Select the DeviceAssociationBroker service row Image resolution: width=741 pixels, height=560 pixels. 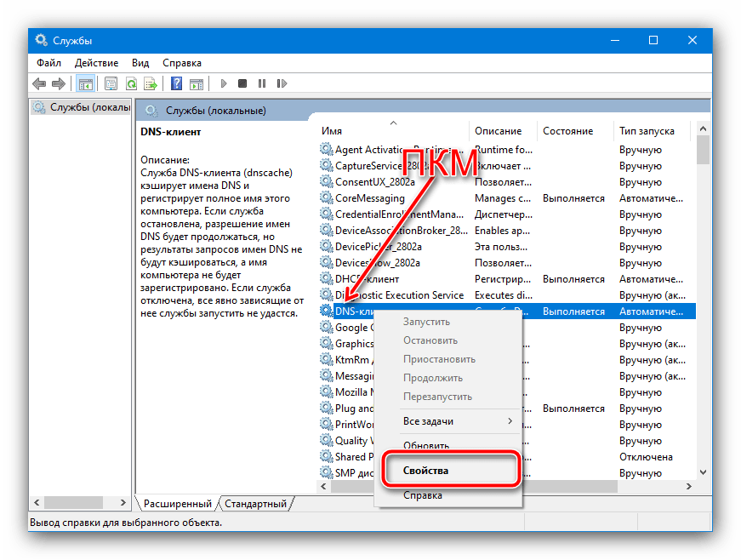click(506, 230)
